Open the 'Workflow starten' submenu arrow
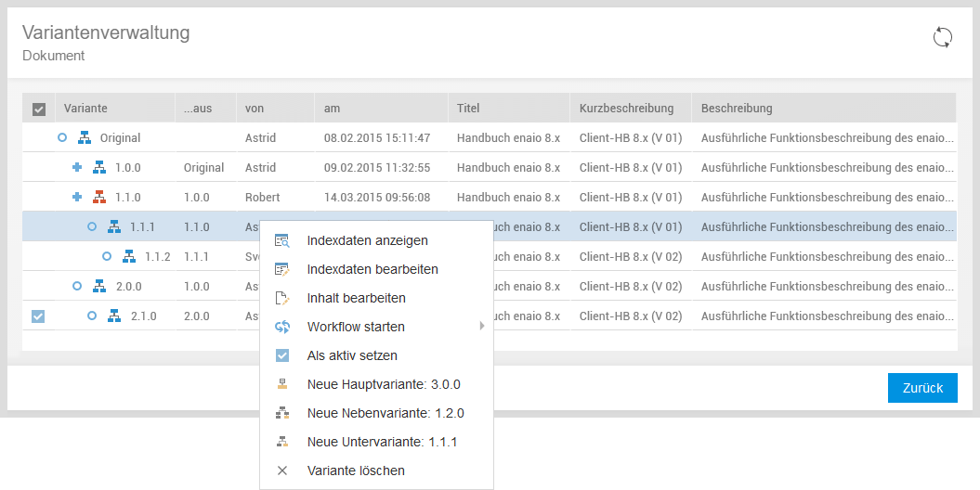The height and width of the screenshot is (490, 980). 481,327
